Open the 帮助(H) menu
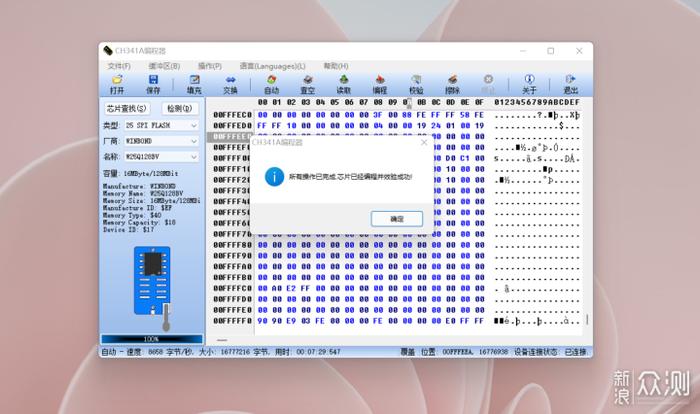This screenshot has height=414, width=700. pyautogui.click(x=336, y=66)
